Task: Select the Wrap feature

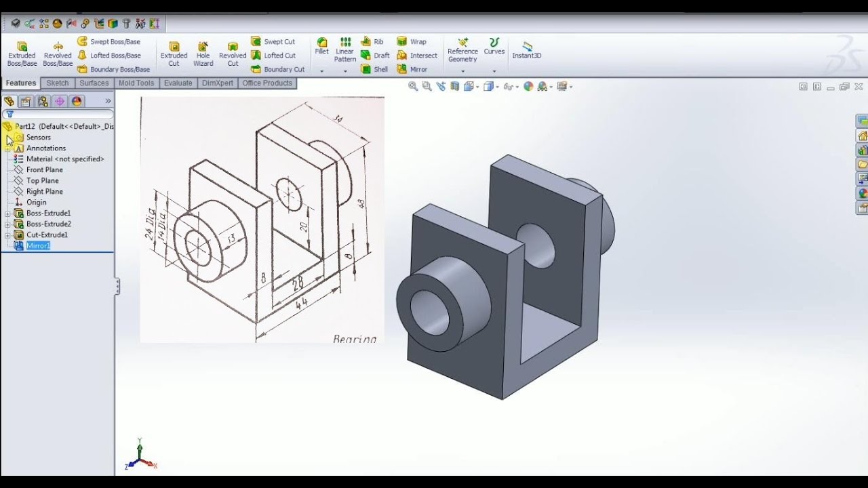Action: (412, 41)
